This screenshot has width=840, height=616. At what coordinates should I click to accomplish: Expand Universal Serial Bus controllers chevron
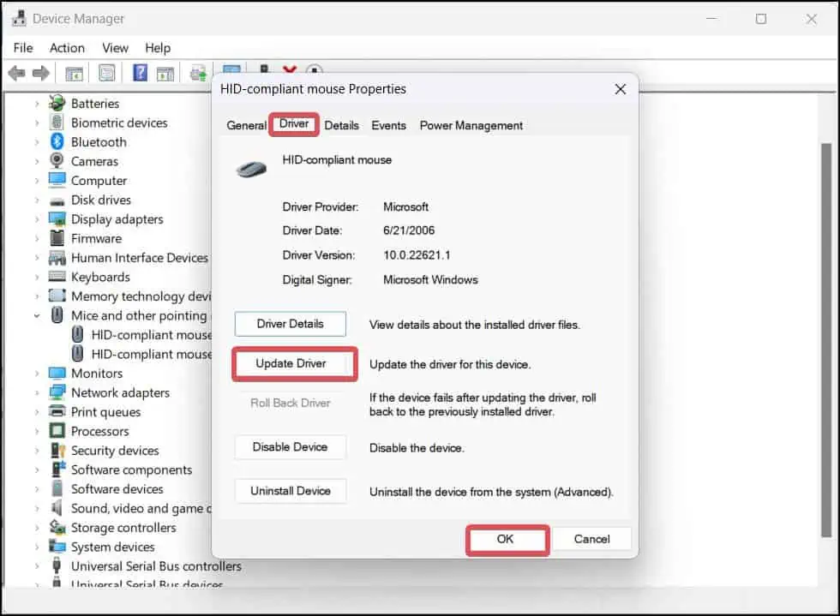click(x=37, y=566)
